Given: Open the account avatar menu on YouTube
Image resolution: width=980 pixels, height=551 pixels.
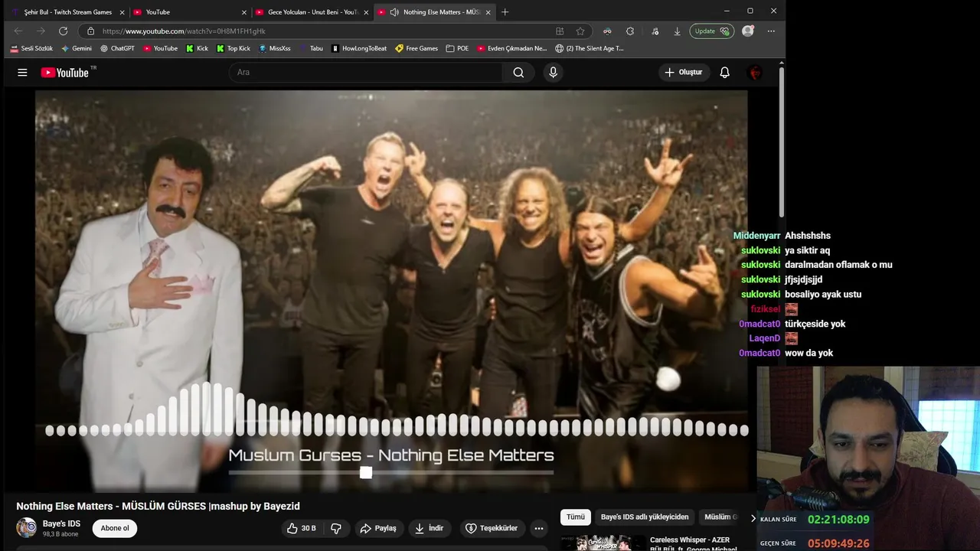Looking at the screenshot, I should pos(755,72).
